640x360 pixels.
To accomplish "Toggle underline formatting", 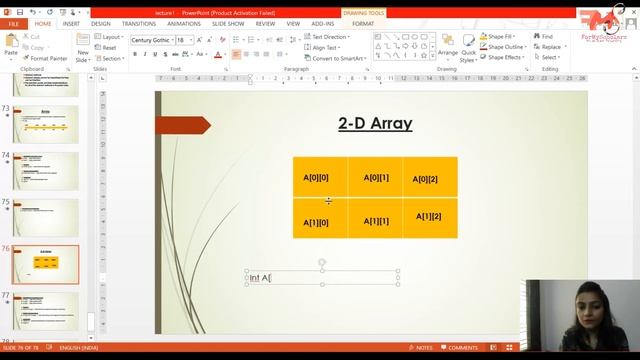I will click(x=155, y=54).
